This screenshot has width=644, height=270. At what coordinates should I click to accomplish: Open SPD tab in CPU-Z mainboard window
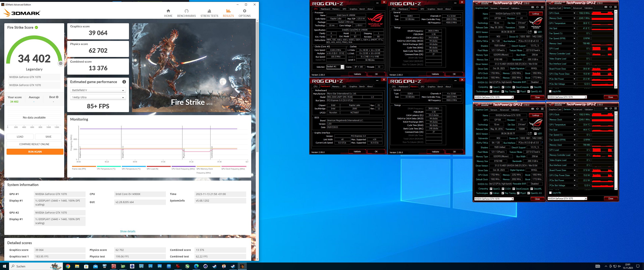coord(344,86)
